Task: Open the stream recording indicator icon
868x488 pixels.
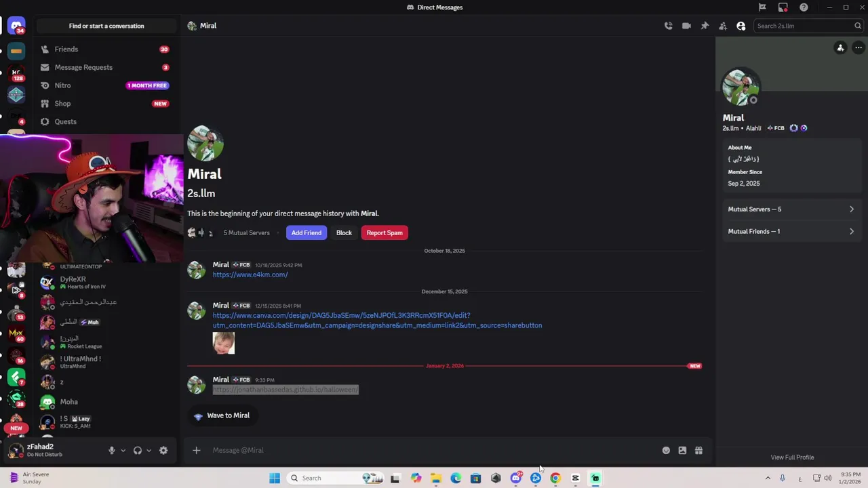Action: (x=783, y=7)
